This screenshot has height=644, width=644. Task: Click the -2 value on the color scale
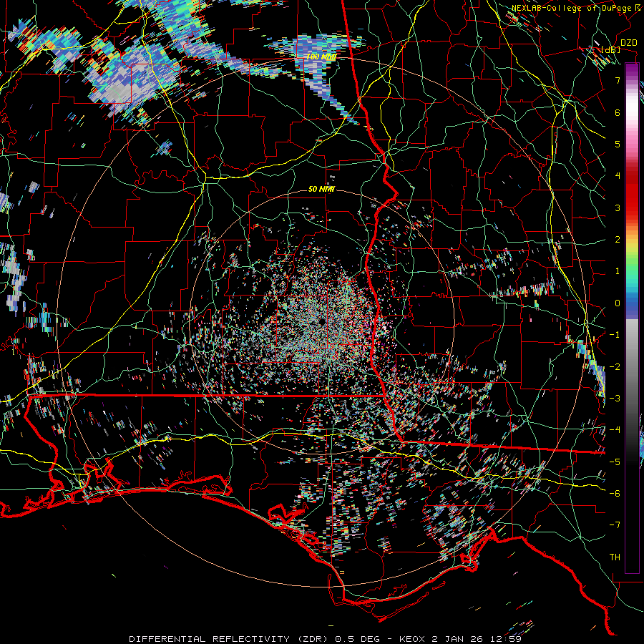615,367
